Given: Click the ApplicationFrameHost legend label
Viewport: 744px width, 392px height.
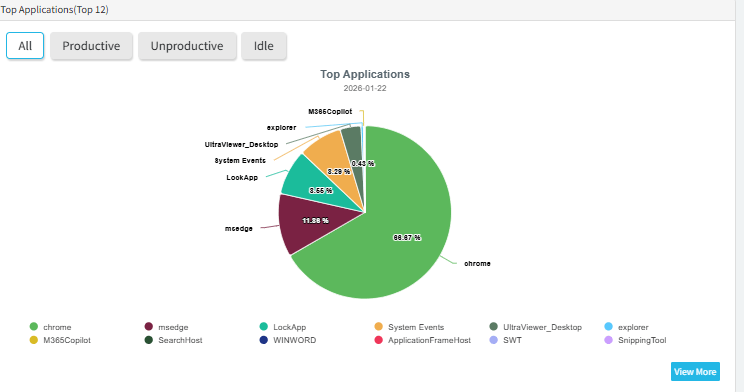Looking at the screenshot, I should tap(429, 340).
